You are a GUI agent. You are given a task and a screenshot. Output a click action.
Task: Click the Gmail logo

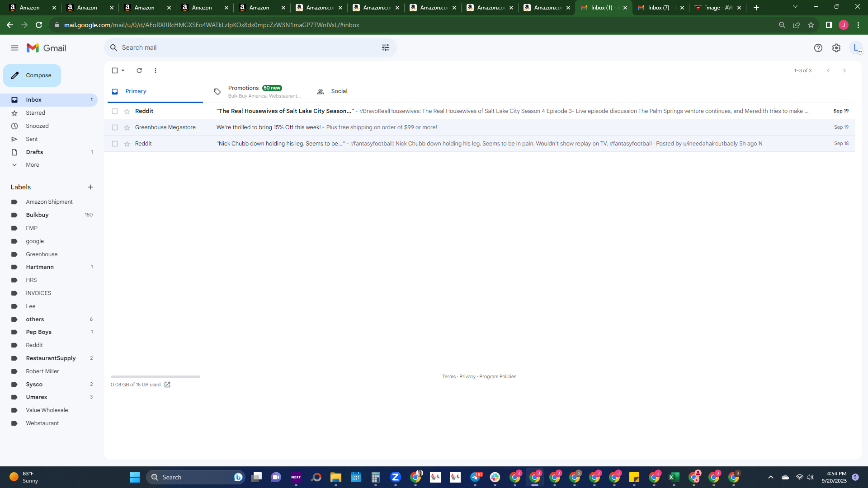click(x=47, y=48)
